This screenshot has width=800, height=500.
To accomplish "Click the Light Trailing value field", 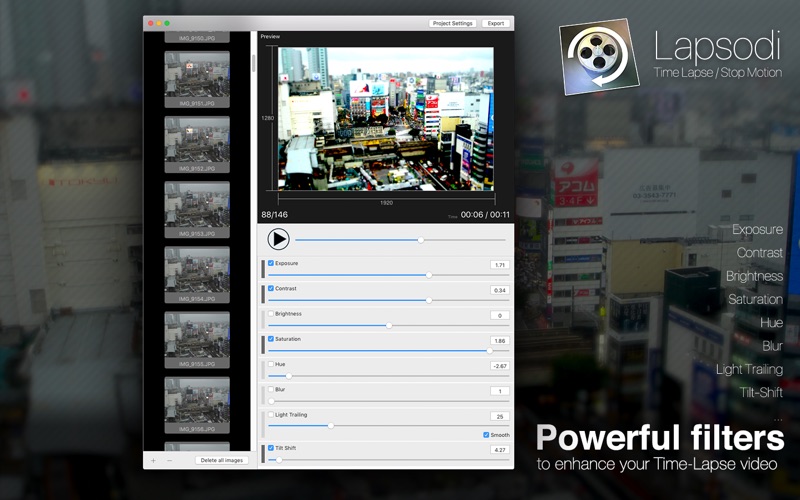I will click(499, 416).
